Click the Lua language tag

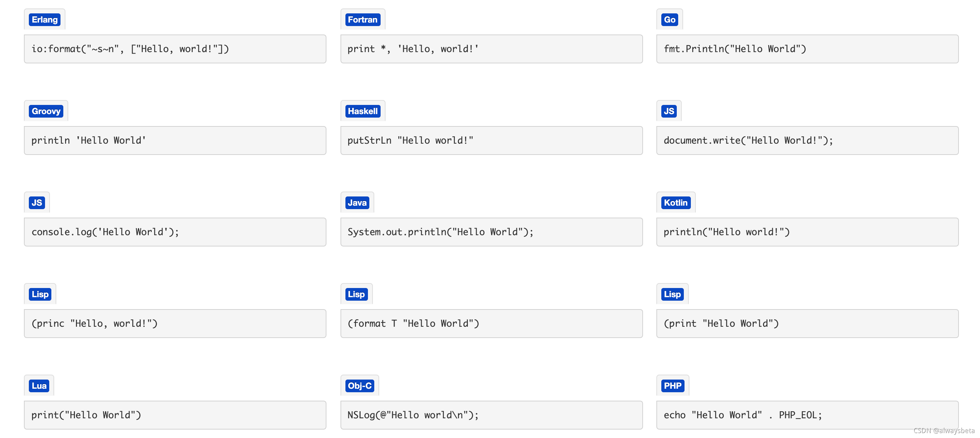39,386
